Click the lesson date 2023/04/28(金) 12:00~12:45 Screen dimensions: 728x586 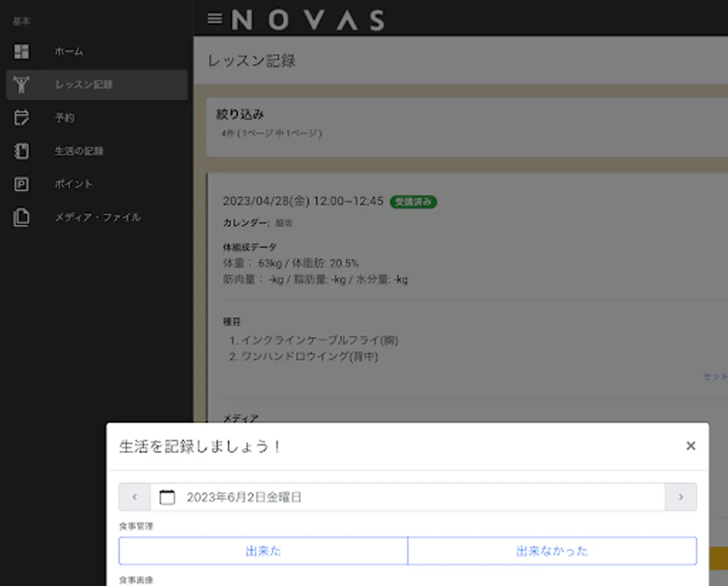(x=303, y=201)
